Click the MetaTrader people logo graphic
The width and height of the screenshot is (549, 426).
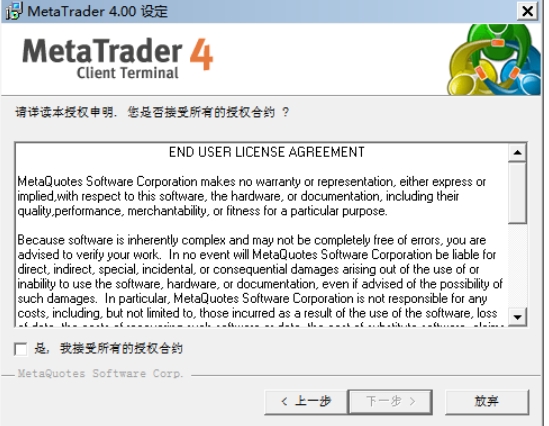coord(494,60)
